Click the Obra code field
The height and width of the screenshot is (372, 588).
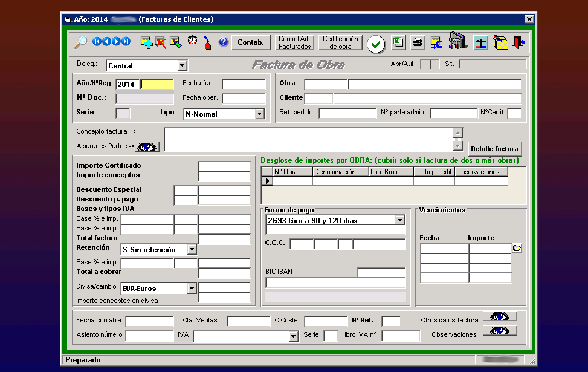[x=326, y=84]
